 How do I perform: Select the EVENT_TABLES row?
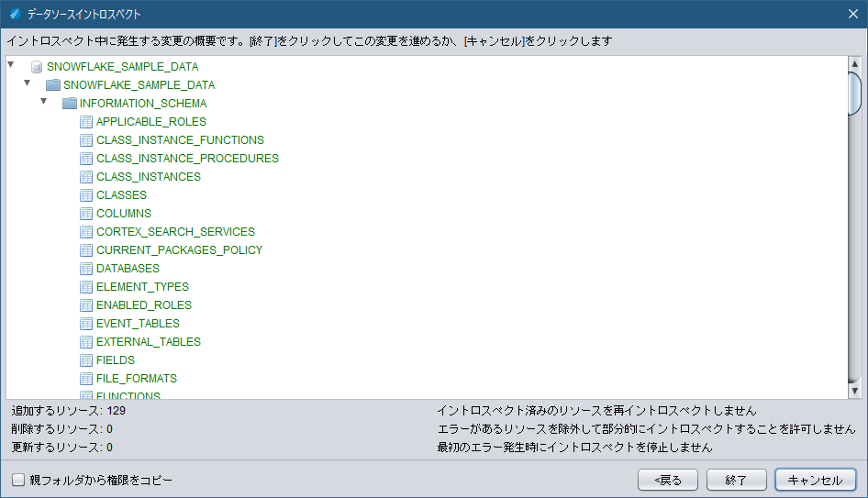tap(138, 323)
